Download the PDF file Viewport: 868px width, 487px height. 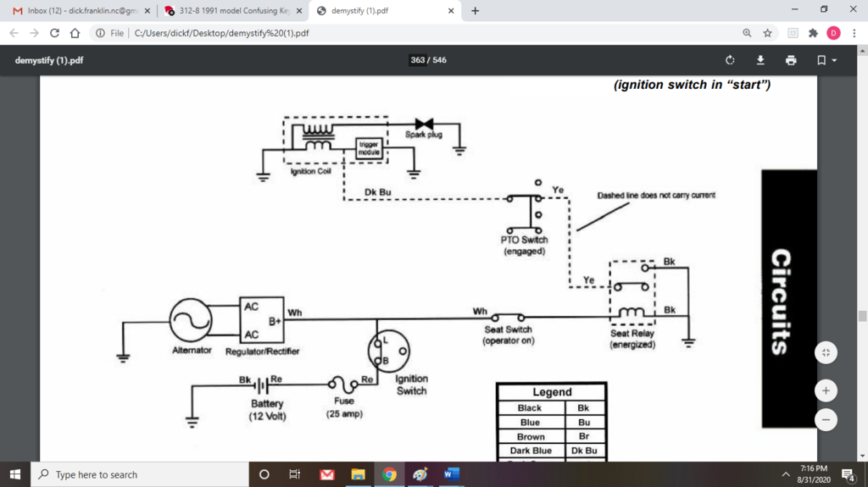pyautogui.click(x=760, y=60)
